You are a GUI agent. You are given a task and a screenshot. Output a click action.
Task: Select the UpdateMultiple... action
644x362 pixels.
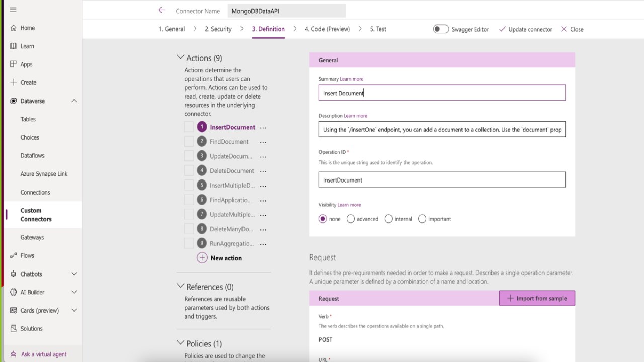232,215
